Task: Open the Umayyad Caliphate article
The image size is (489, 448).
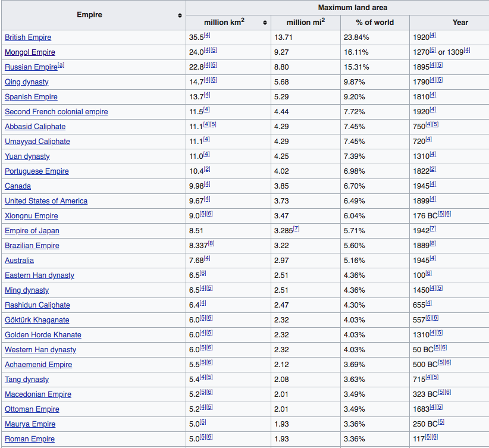Action: tap(37, 142)
